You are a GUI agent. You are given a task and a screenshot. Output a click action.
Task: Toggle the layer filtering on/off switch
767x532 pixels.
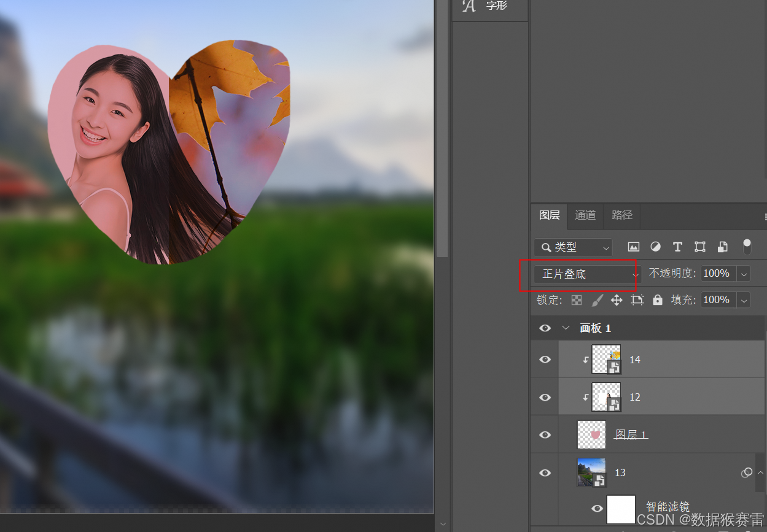[747, 247]
